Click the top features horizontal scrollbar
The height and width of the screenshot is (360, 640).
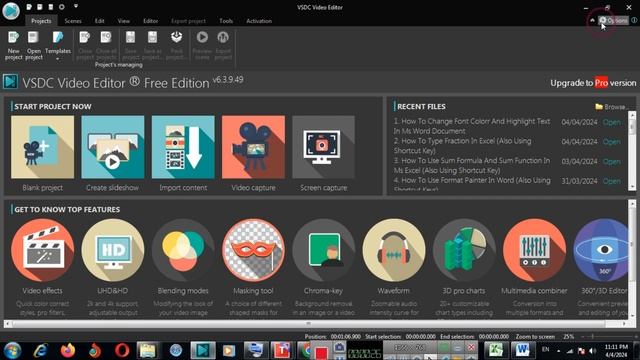point(309,324)
